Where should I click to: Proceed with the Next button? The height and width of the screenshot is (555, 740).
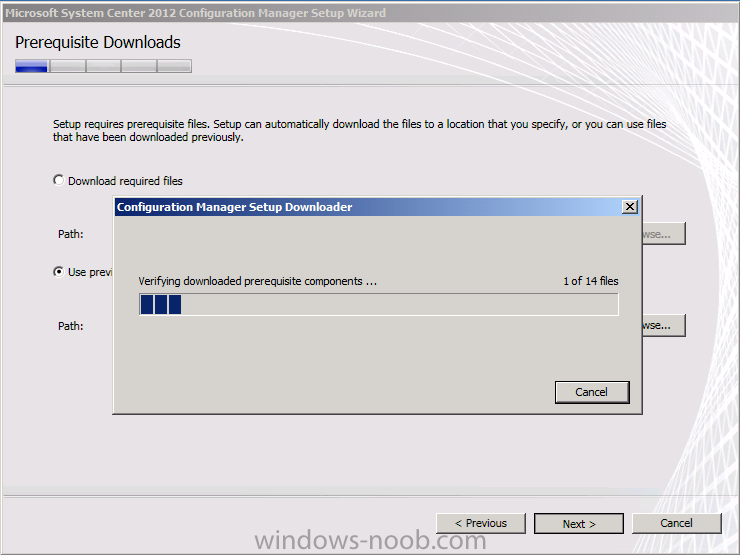coord(579,524)
